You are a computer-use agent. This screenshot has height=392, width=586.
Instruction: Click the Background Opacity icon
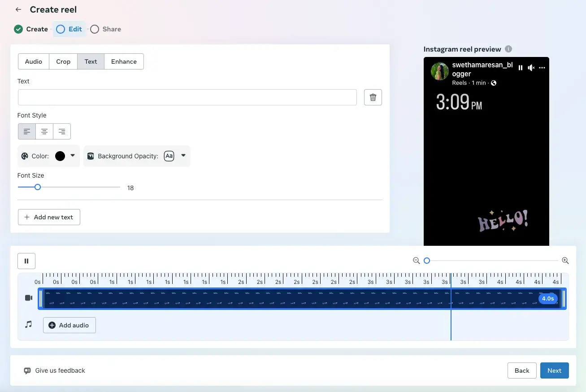click(91, 156)
